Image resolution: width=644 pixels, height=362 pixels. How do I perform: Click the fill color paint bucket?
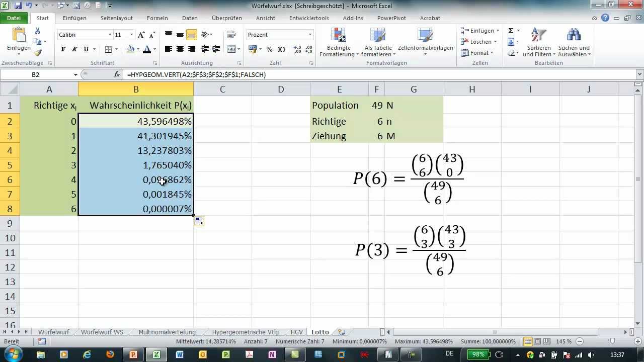[x=131, y=49]
